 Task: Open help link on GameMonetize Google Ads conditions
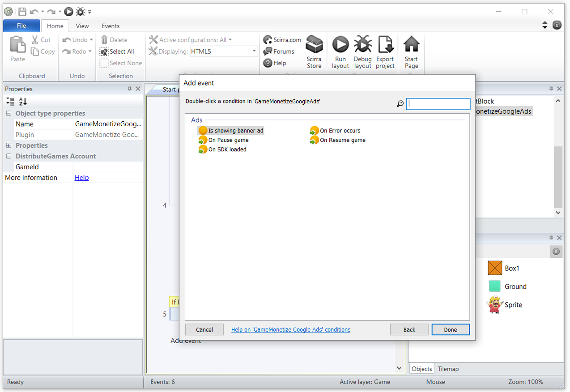click(291, 330)
